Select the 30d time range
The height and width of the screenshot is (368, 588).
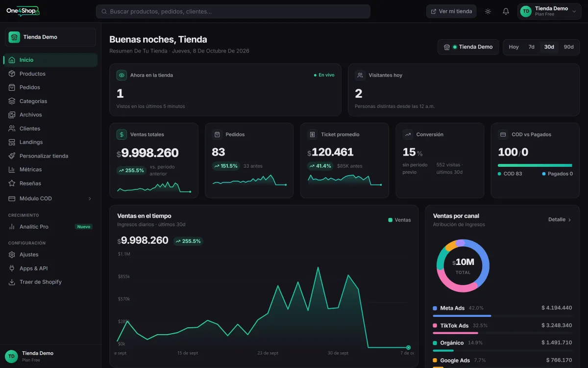tap(549, 47)
